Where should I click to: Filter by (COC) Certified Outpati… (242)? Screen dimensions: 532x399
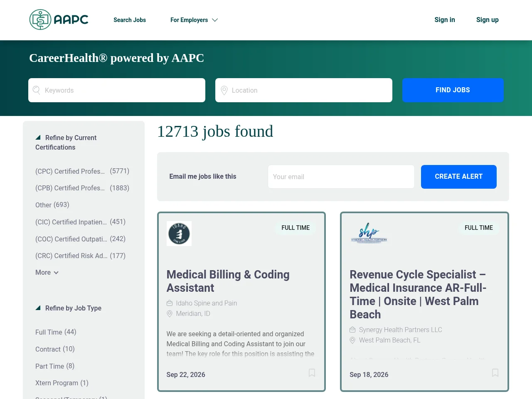pos(80,239)
